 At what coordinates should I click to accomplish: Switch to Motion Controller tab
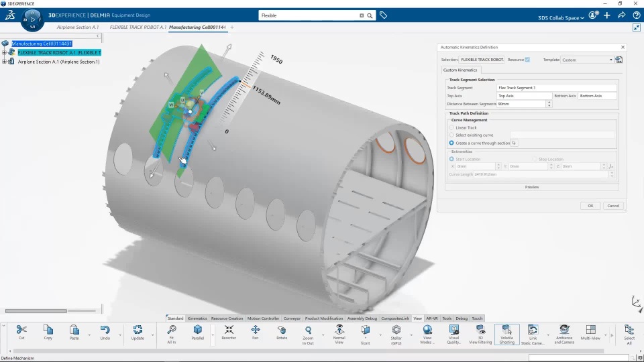[263, 318]
